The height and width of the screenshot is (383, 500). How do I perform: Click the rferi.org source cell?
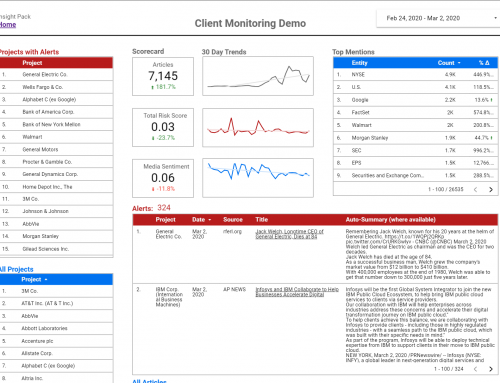[232, 231]
